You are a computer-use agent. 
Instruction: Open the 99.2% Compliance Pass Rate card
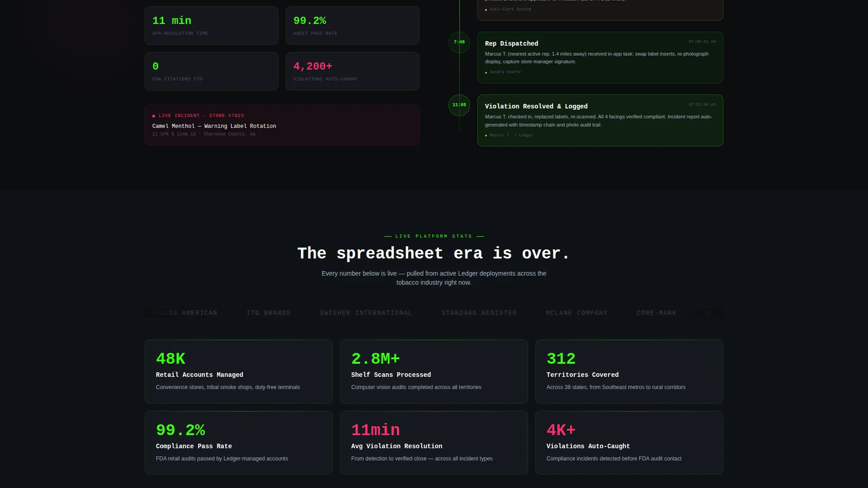coord(238,443)
